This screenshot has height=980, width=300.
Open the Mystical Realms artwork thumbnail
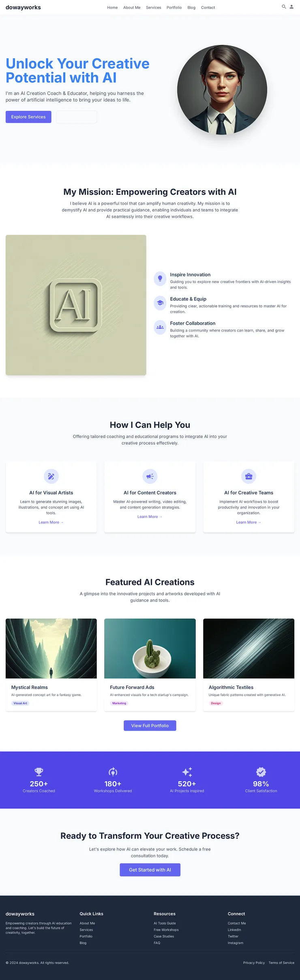(51, 648)
